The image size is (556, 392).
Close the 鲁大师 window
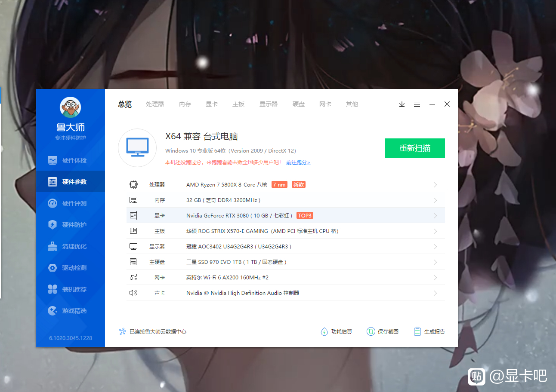pyautogui.click(x=447, y=104)
